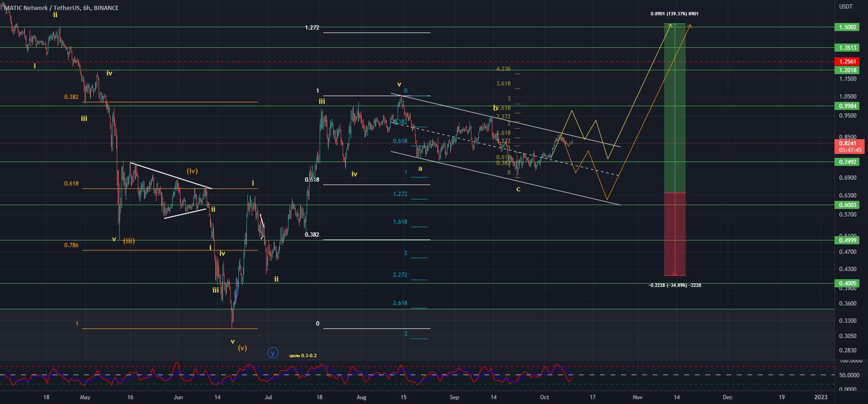Screen dimensions: 868x404
Task: Click the 0.6900 price axis tick
Action: point(847,178)
